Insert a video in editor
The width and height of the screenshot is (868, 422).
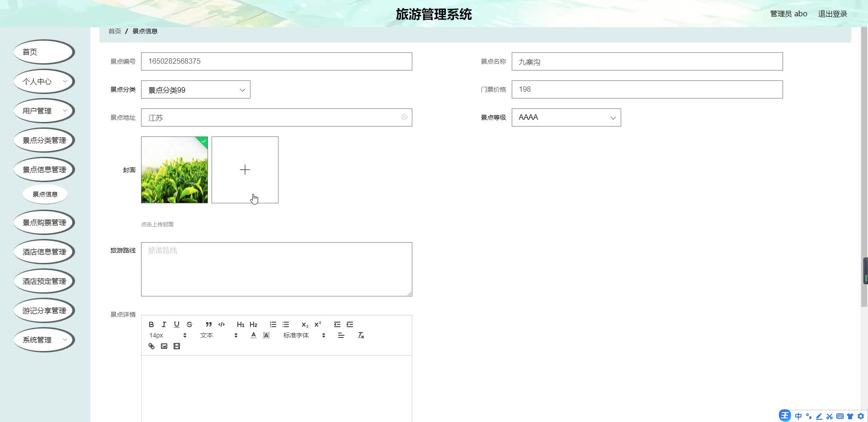coord(177,346)
